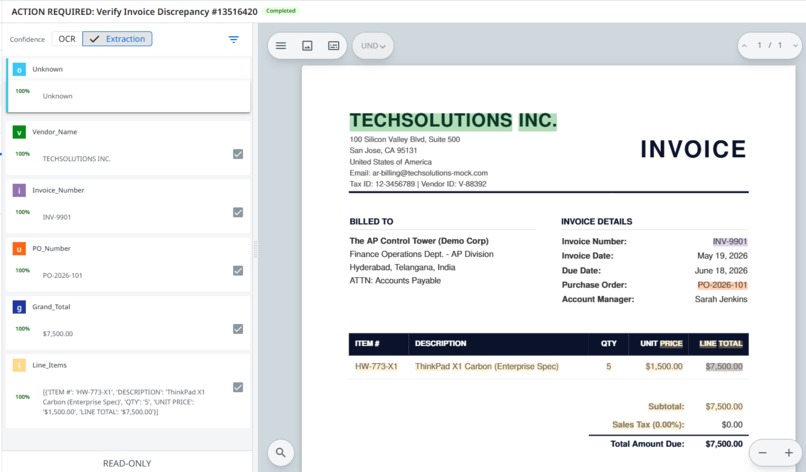Viewport: 806px width, 472px height.
Task: Click the ar-billing email address
Action: point(430,173)
